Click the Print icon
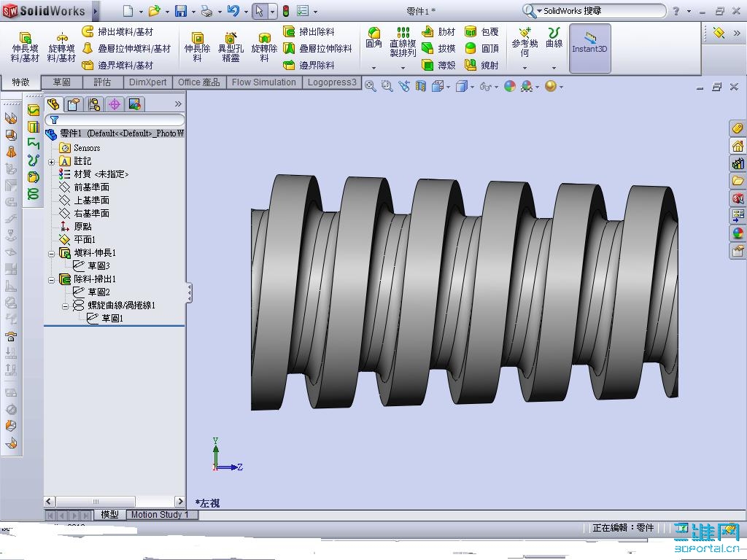Screen dimensions: 747x560 point(206,10)
